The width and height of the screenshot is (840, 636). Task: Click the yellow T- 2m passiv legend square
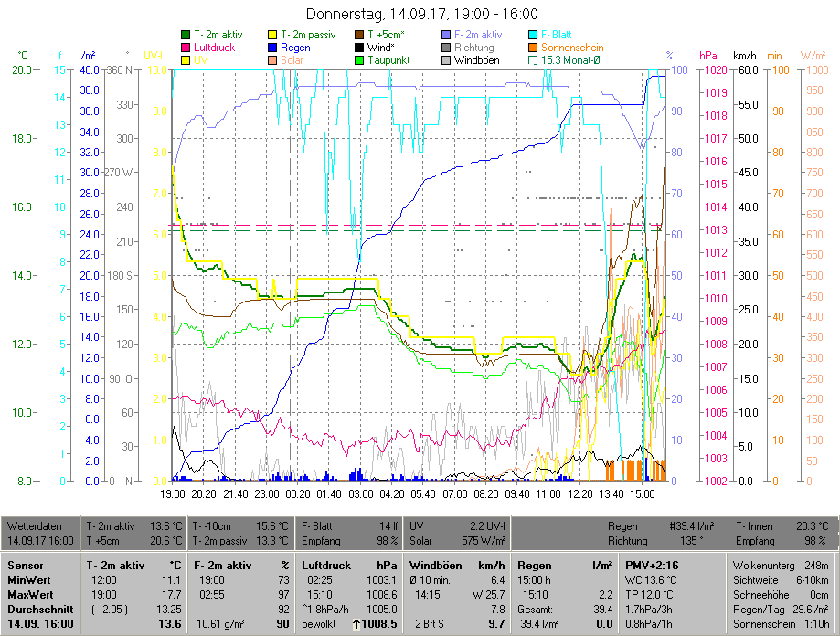click(273, 35)
